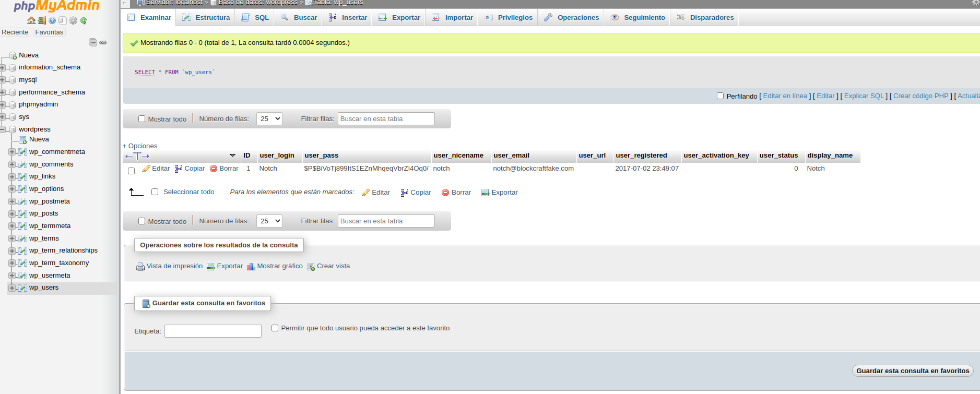Click the Crear vista icon
This screenshot has height=394, width=980.
coord(311,267)
